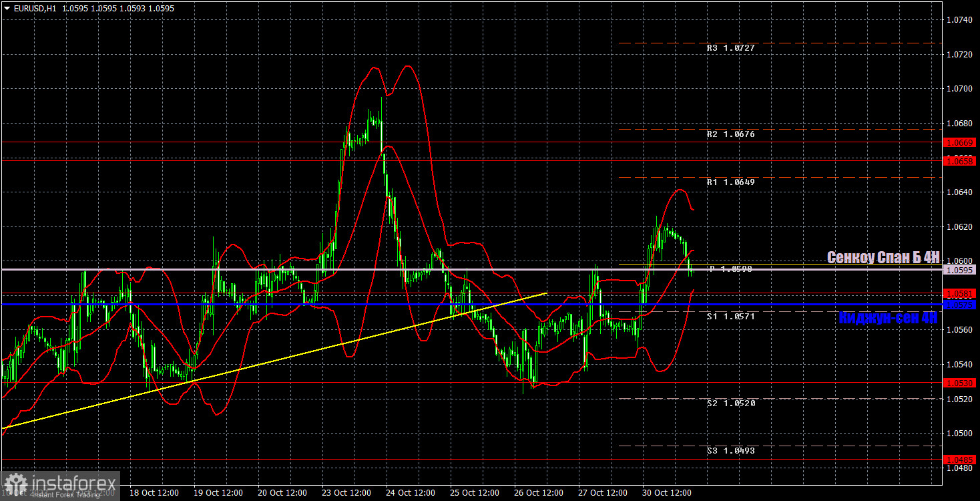The width and height of the screenshot is (980, 501).
Task: Click the 30 Oct 12:00 time label
Action: pos(666,493)
